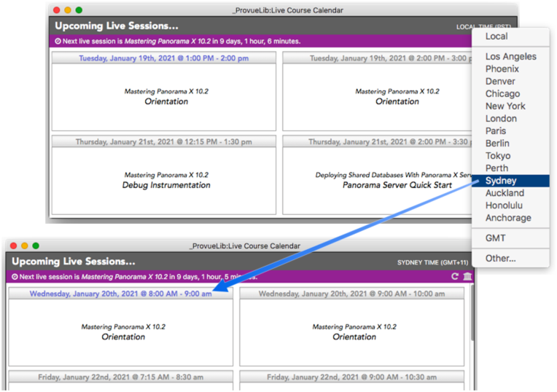Image resolution: width=557 pixels, height=392 pixels.
Task: Click the clock icon in upper window purple bar
Action: [58, 42]
